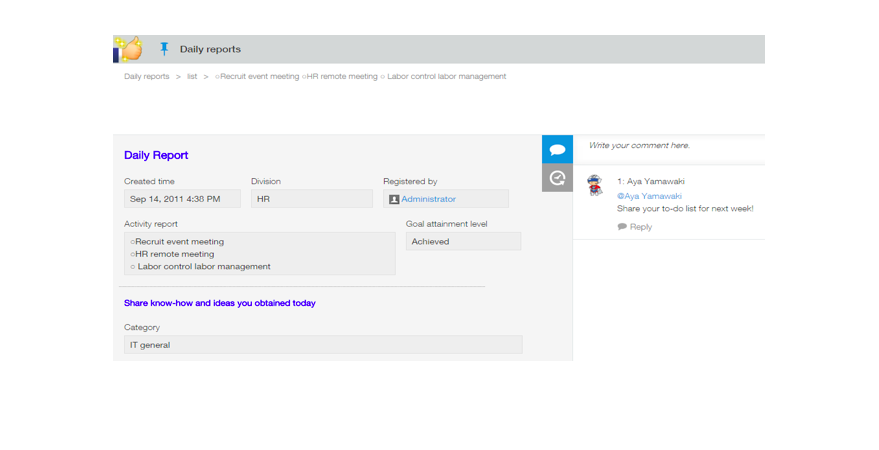
Task: Click the Daily Report heading
Action: (x=156, y=155)
